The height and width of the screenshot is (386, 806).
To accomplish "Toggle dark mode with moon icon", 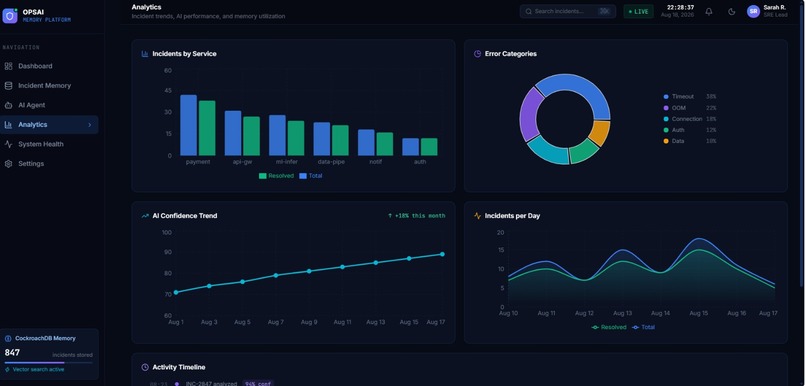I will point(732,12).
